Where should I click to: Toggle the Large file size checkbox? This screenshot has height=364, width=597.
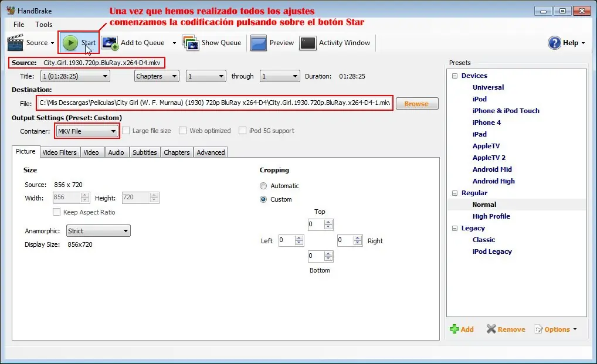point(126,131)
